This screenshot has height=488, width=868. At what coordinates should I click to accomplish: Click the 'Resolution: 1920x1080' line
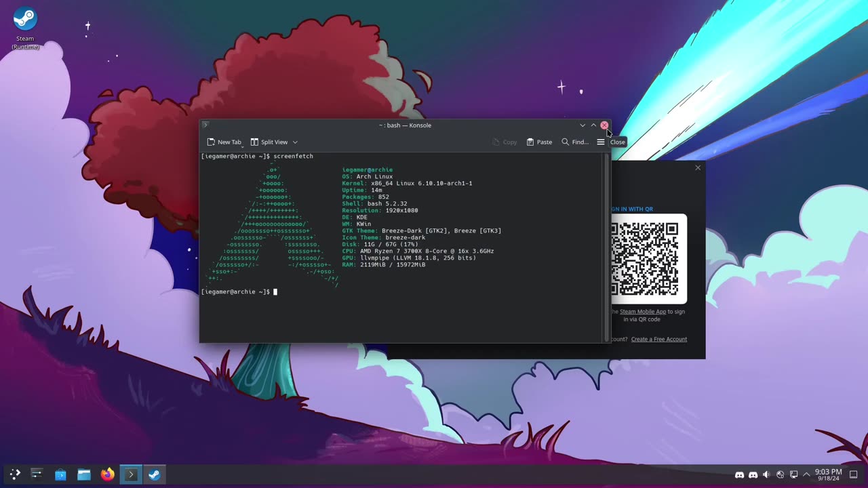(x=380, y=210)
